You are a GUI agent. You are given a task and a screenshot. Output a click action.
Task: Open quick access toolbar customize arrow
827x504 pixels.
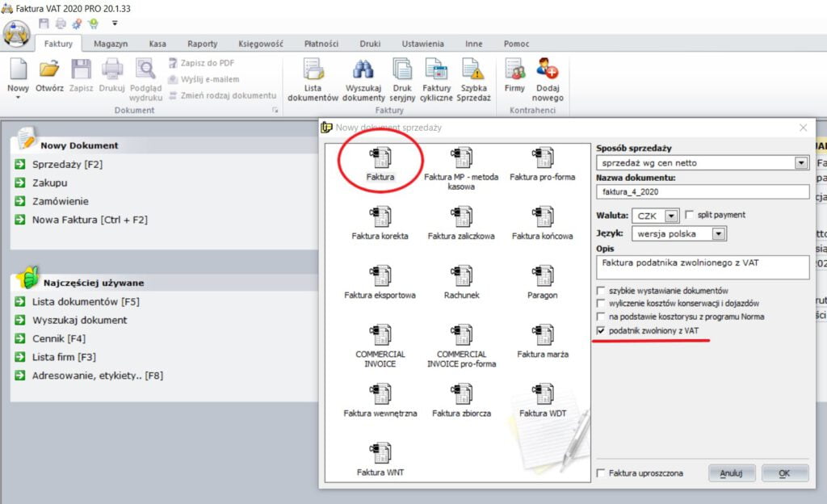(x=115, y=23)
